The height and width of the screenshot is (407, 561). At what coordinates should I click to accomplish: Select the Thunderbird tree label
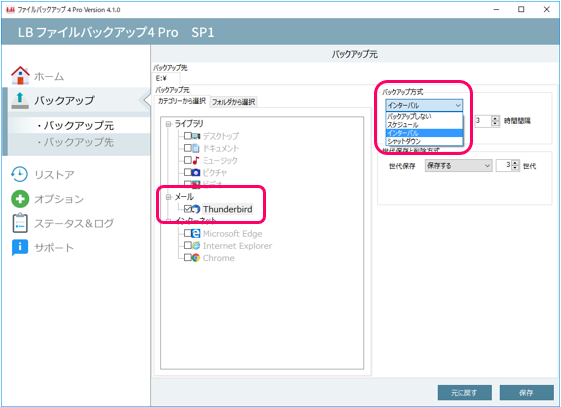click(x=228, y=209)
